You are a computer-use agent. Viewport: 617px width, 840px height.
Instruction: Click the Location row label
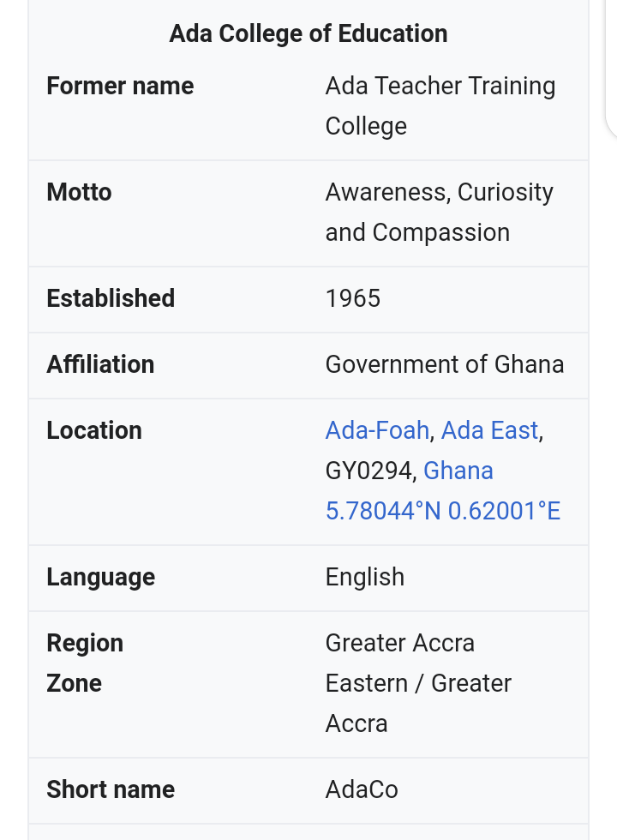(x=94, y=430)
